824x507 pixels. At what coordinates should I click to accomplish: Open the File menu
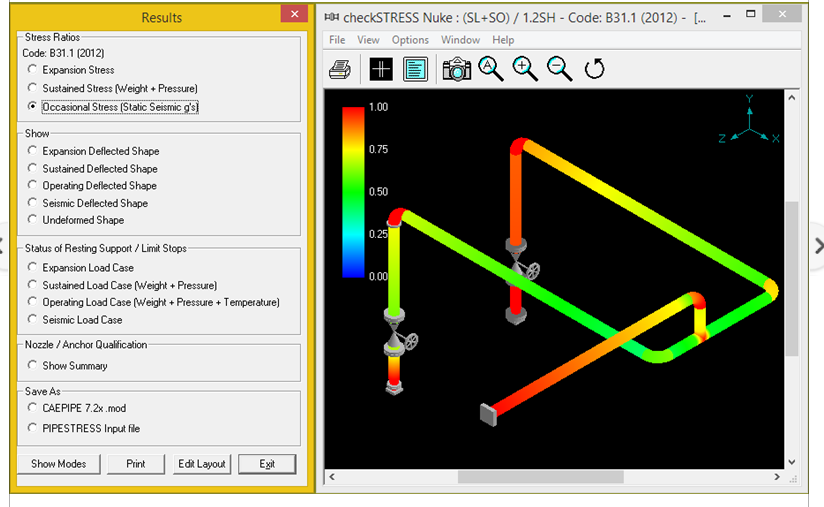tap(337, 40)
